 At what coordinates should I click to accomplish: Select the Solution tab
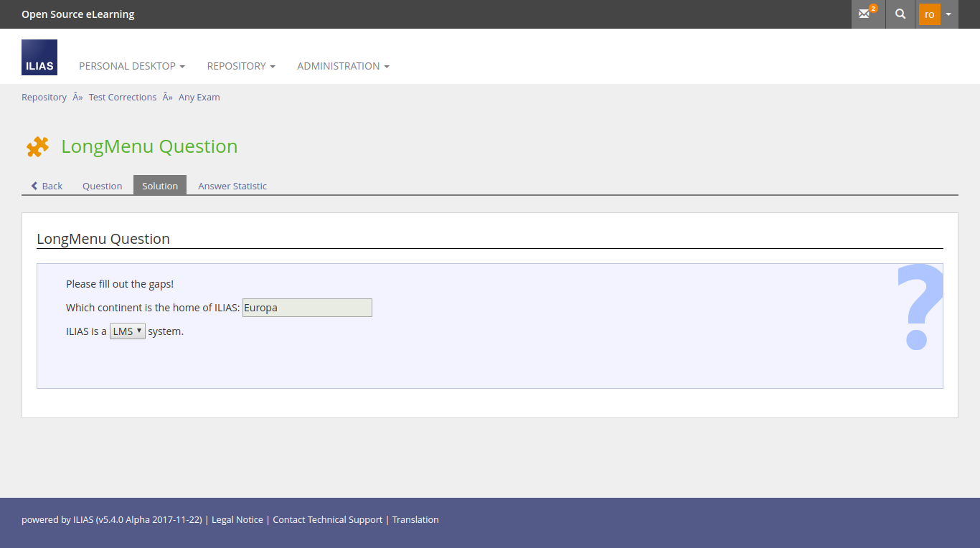tap(160, 186)
